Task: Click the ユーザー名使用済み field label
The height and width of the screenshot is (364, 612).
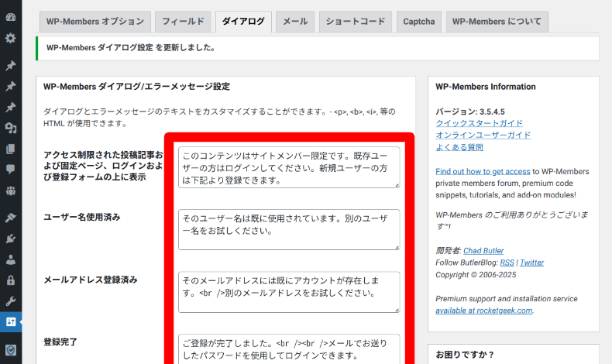Action: 82,217
